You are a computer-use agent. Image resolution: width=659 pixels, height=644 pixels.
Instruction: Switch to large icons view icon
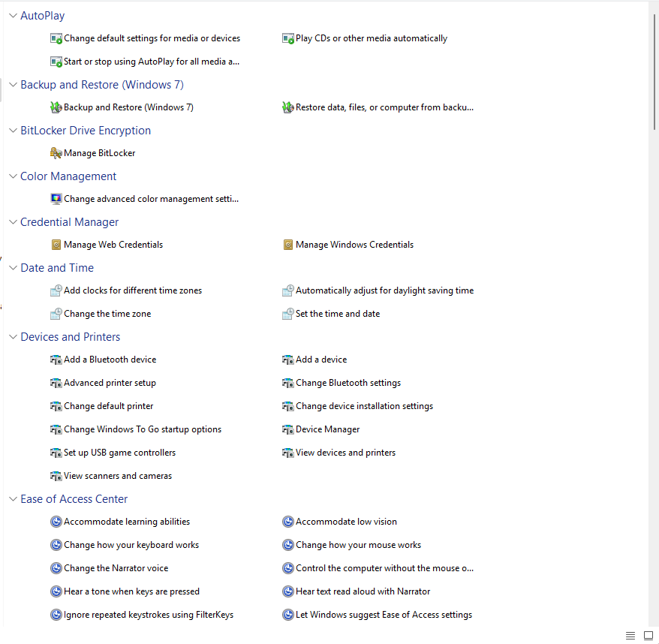(x=648, y=636)
